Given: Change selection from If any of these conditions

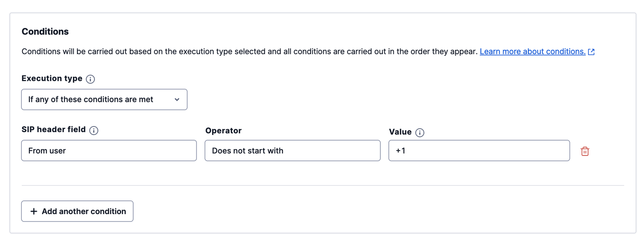Looking at the screenshot, I should [104, 99].
